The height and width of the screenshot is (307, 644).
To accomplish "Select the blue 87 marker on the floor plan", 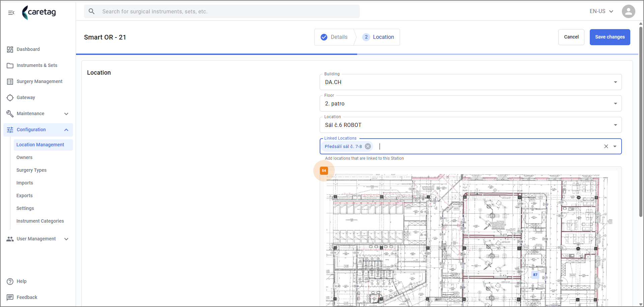I will coord(535,275).
